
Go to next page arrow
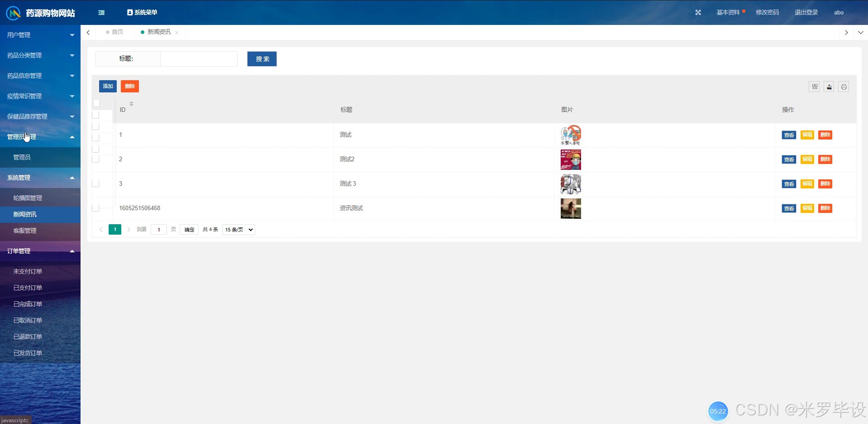[129, 230]
